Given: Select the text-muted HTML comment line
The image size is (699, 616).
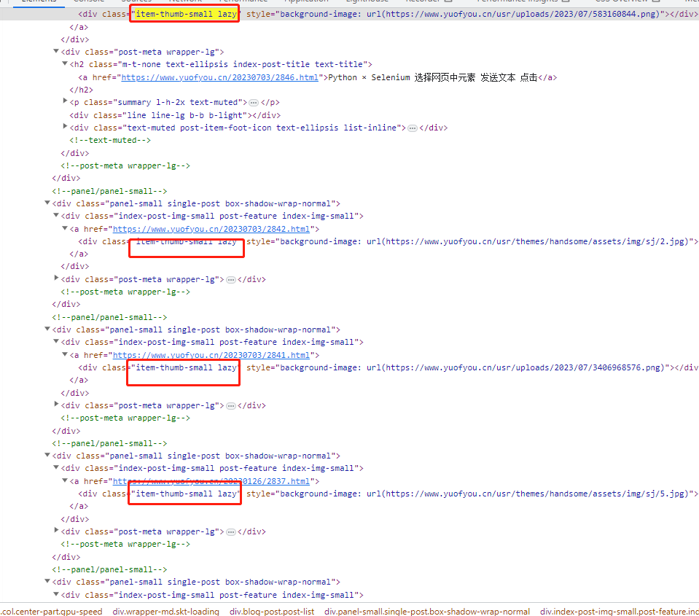Looking at the screenshot, I should pos(110,141).
